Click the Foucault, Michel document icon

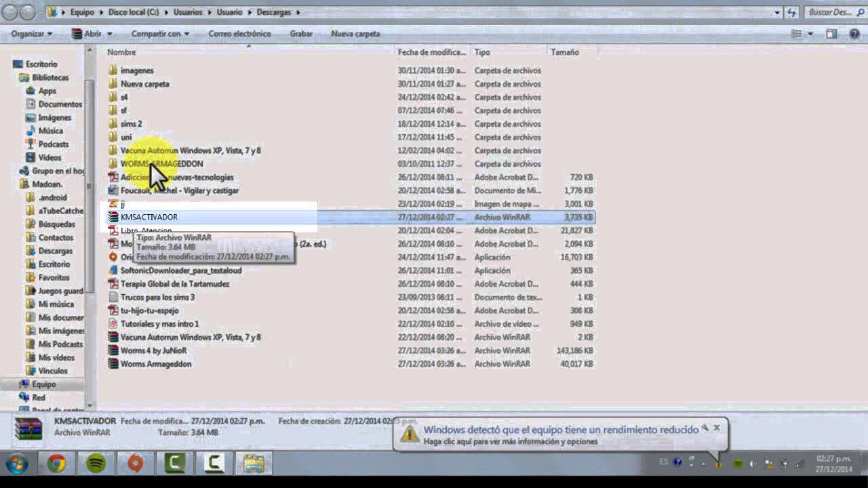pyautogui.click(x=113, y=190)
